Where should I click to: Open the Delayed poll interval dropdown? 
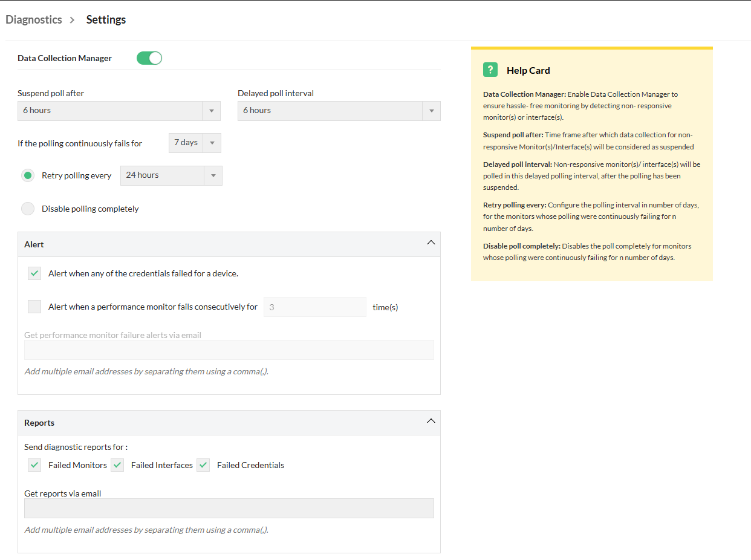[x=339, y=111]
